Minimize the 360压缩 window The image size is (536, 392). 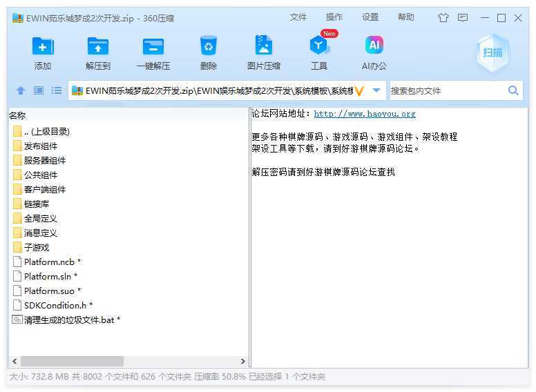pyautogui.click(x=485, y=18)
